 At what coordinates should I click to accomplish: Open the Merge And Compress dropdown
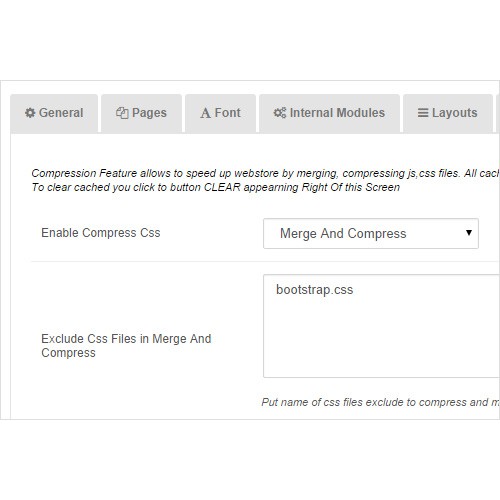point(371,233)
